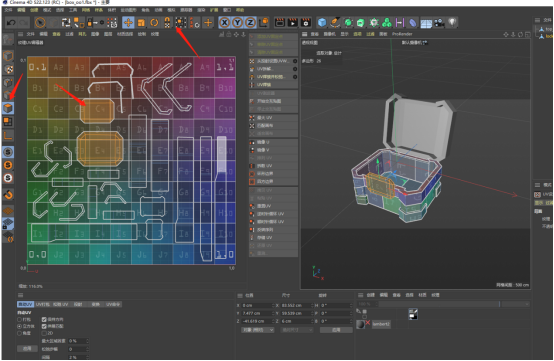Toggle the Enable Snap S icon
The width and height of the screenshot is (554, 361).
pyautogui.click(x=8, y=152)
